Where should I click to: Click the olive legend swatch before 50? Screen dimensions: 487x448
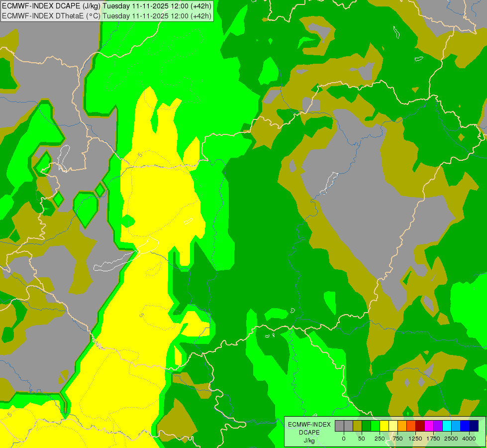coord(358,426)
